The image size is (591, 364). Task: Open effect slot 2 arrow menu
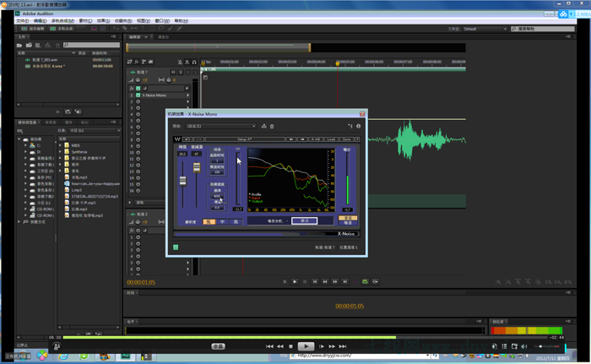point(187,101)
